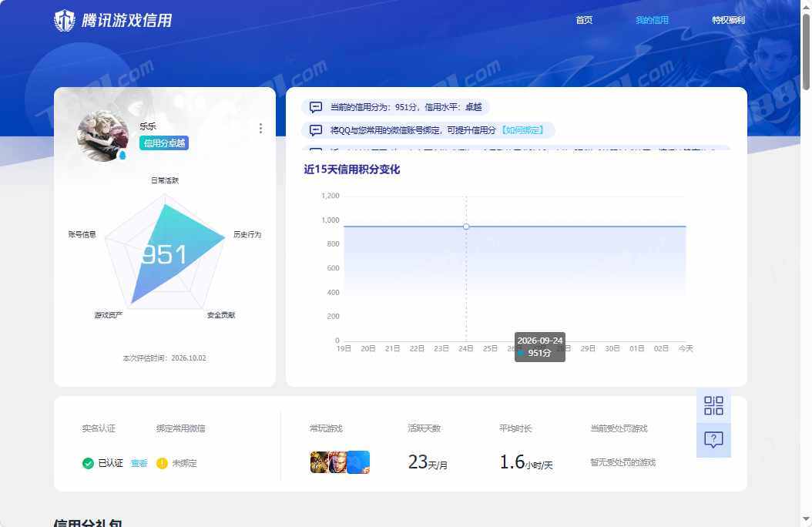This screenshot has width=812, height=527.
Task: Click the 未绑定 status text
Action: [x=184, y=463]
